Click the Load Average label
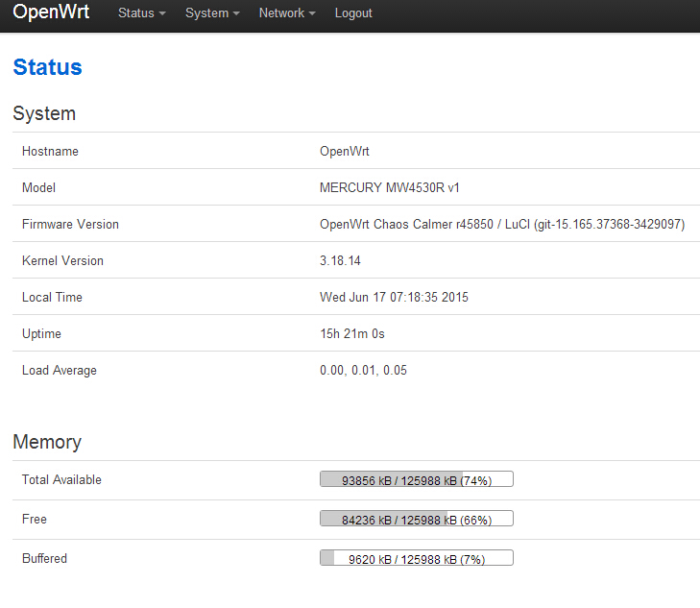The width and height of the screenshot is (700, 608). click(x=60, y=371)
